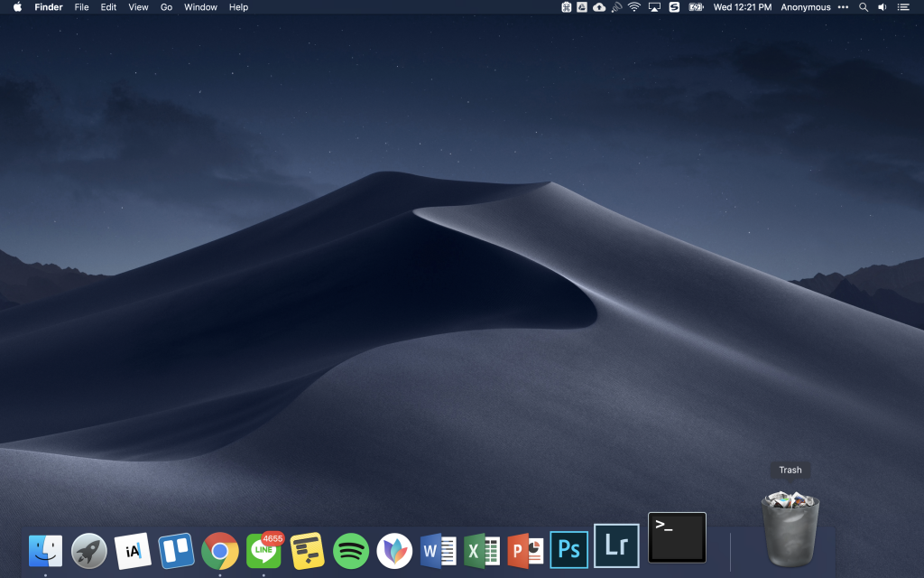Open the MindNode lotus icon app

coord(394,551)
